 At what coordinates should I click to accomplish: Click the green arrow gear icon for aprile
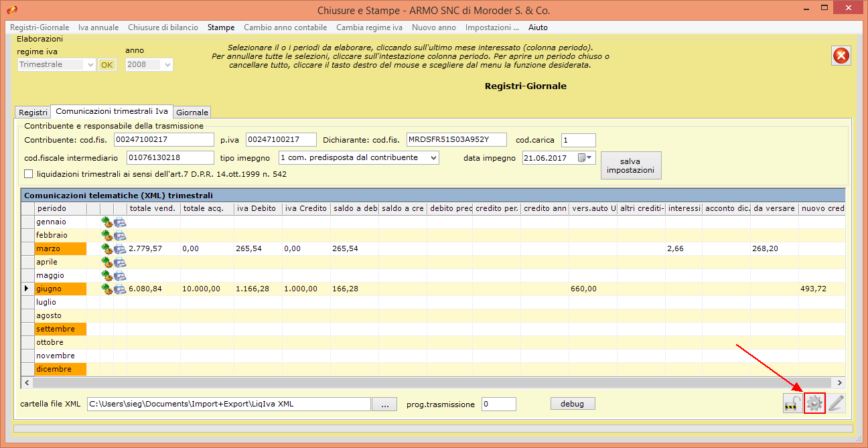pos(106,263)
